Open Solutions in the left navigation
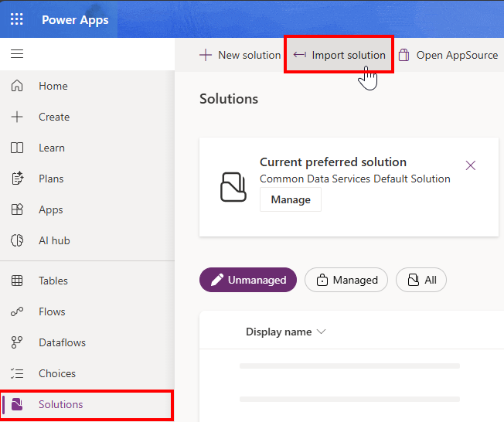This screenshot has width=504, height=422. pyautogui.click(x=60, y=404)
